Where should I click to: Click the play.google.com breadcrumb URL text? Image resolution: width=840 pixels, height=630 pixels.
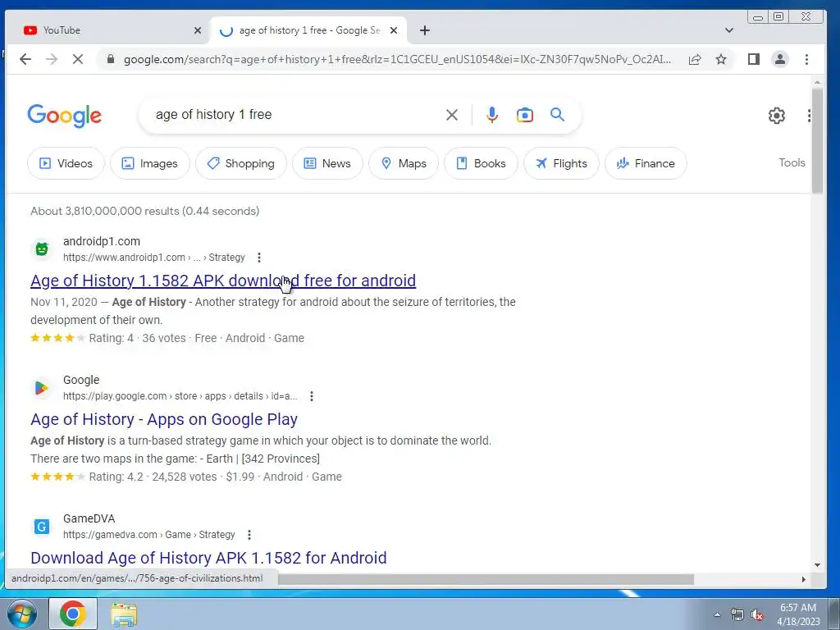[x=180, y=396]
